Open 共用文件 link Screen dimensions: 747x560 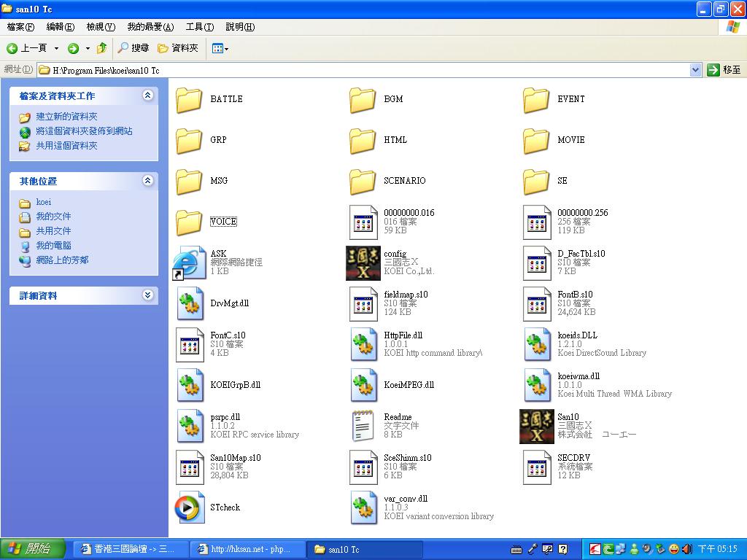[x=53, y=231]
